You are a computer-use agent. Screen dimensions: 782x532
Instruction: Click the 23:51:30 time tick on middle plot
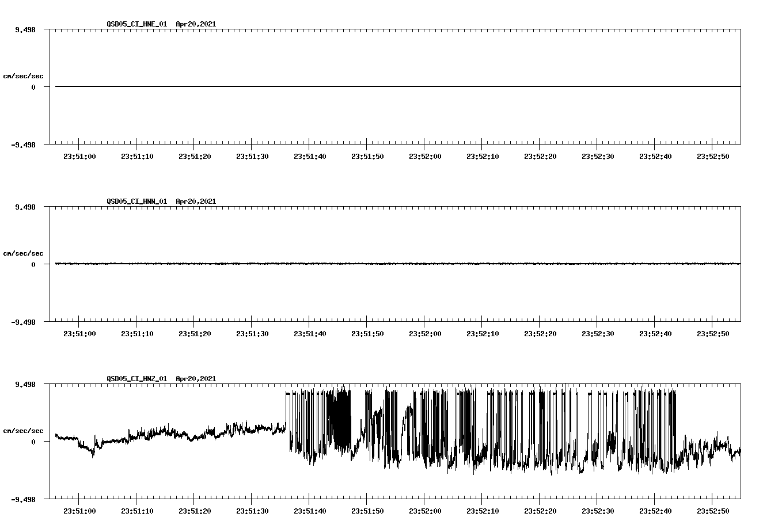253,333
